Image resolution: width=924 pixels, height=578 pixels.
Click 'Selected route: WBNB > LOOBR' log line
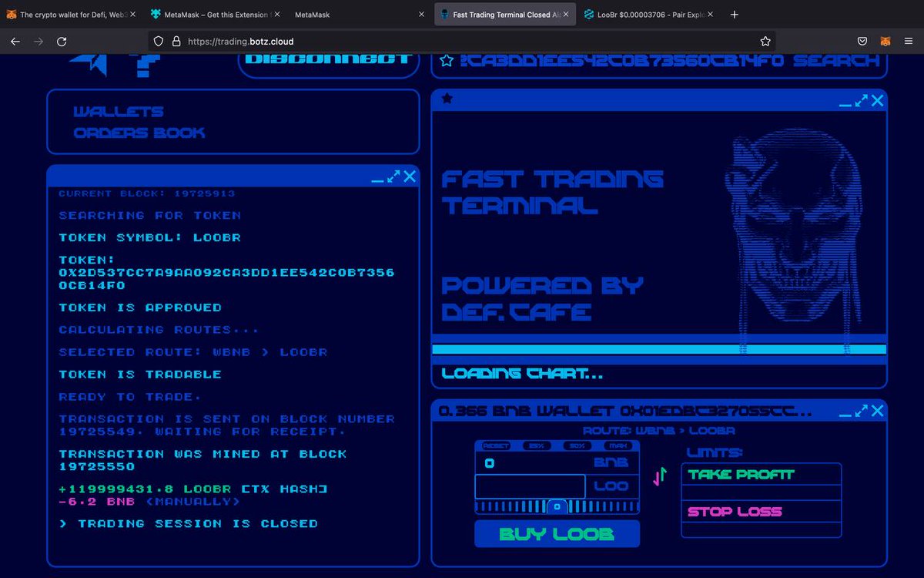coord(193,351)
